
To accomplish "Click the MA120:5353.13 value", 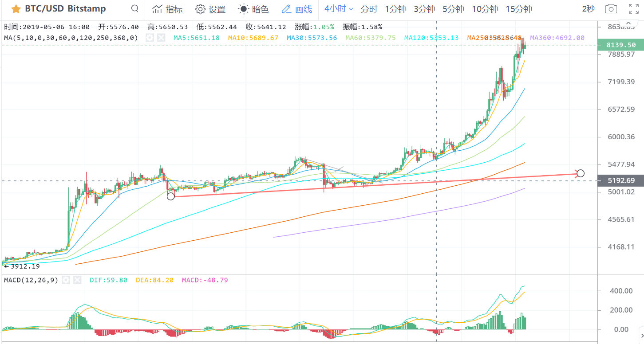I will (431, 38).
